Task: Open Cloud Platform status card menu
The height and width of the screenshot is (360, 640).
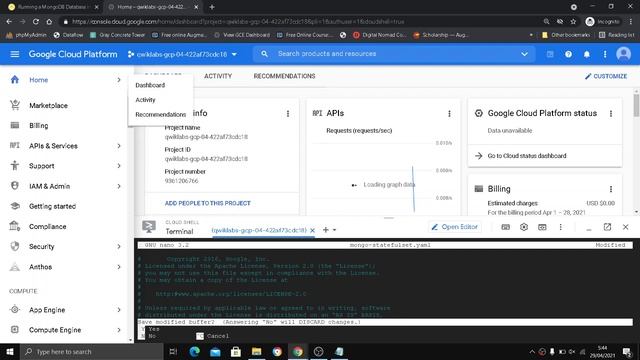Action: (x=611, y=113)
